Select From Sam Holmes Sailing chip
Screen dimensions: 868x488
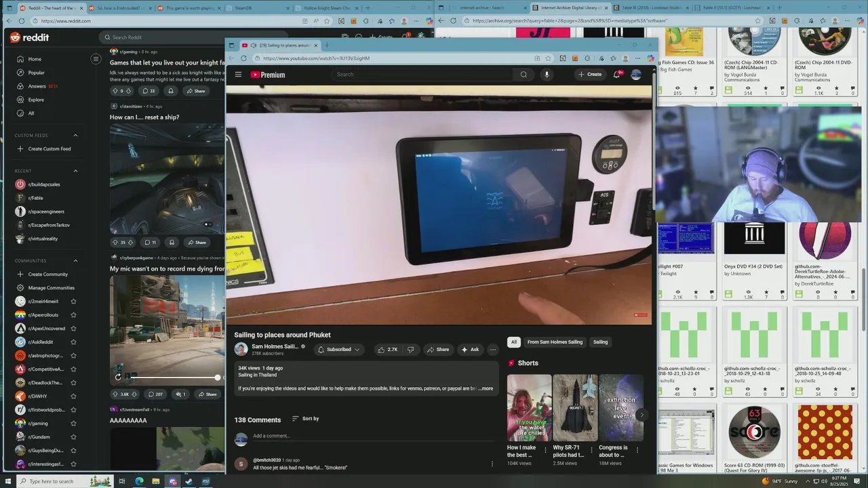click(x=555, y=342)
